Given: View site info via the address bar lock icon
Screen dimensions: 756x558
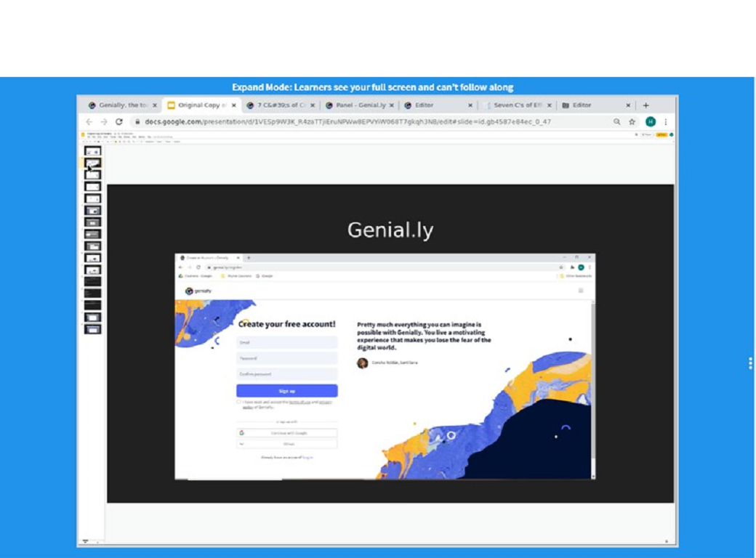Looking at the screenshot, I should pos(137,122).
